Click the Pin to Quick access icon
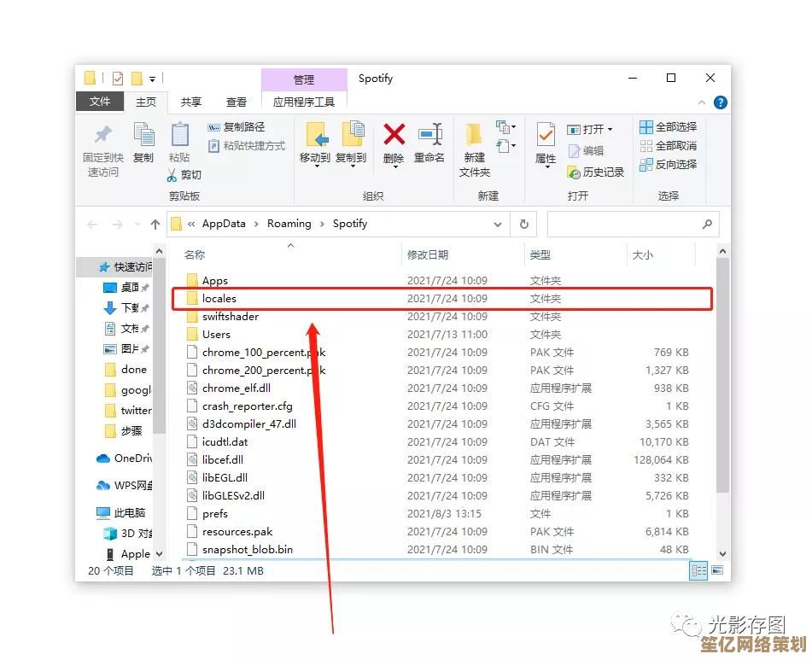 (x=103, y=135)
